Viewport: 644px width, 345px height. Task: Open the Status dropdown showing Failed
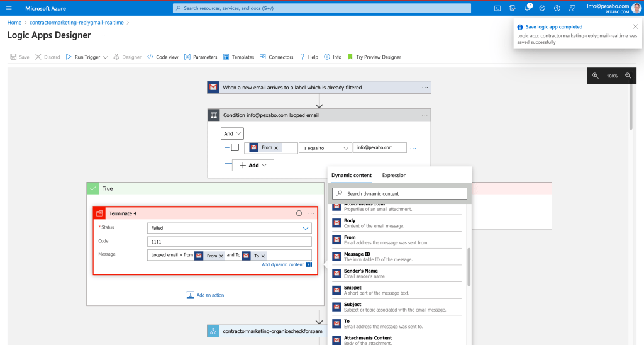229,228
